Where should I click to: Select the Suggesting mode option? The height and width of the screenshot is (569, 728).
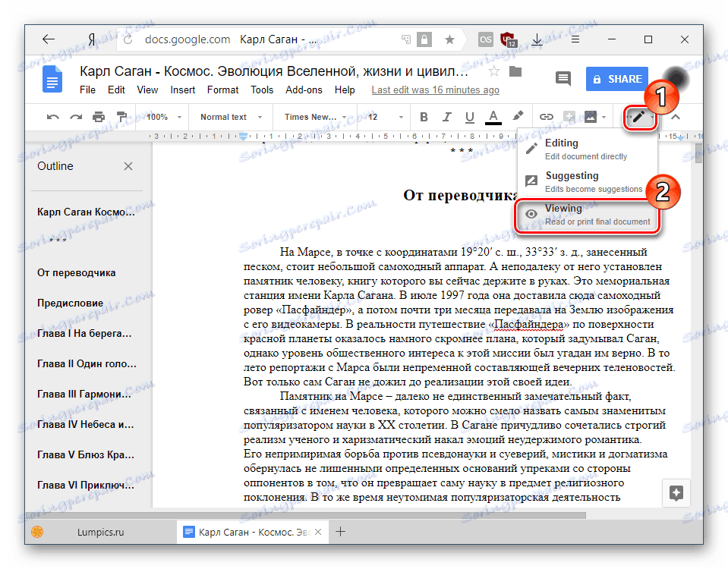pyautogui.click(x=588, y=181)
